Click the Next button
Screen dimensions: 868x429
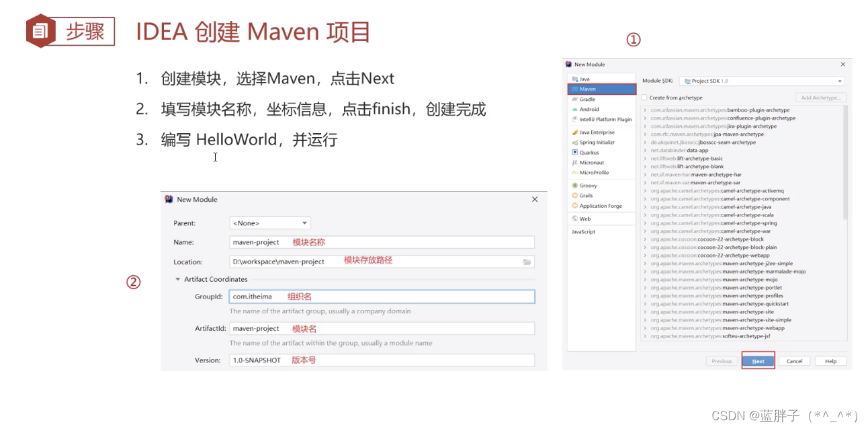(x=758, y=361)
